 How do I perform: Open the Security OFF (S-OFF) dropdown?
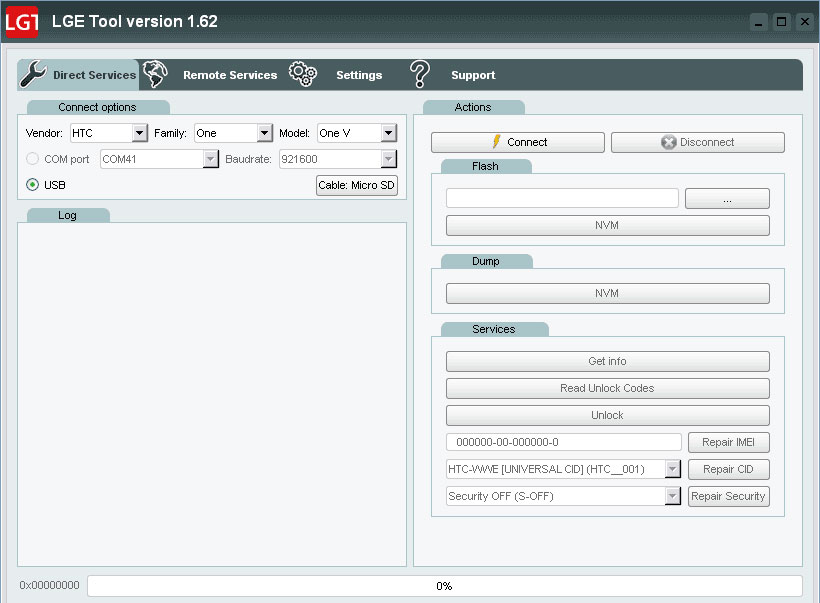(673, 496)
